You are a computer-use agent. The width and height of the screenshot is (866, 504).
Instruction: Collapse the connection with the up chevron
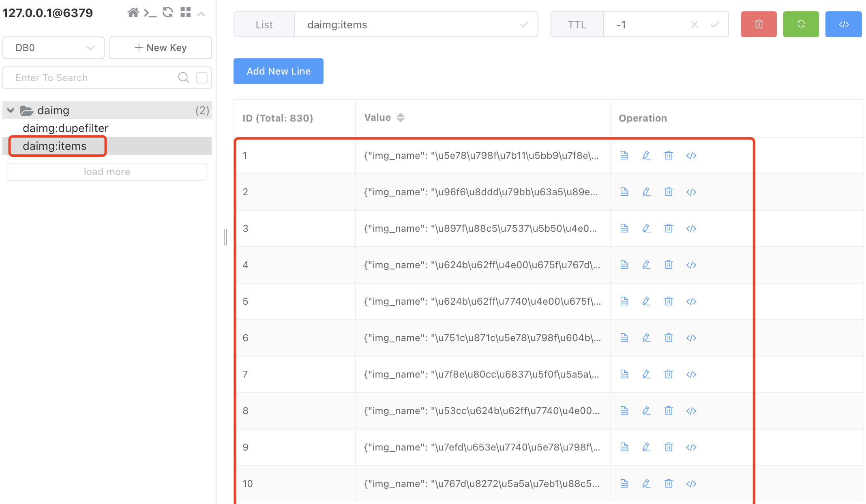(201, 14)
